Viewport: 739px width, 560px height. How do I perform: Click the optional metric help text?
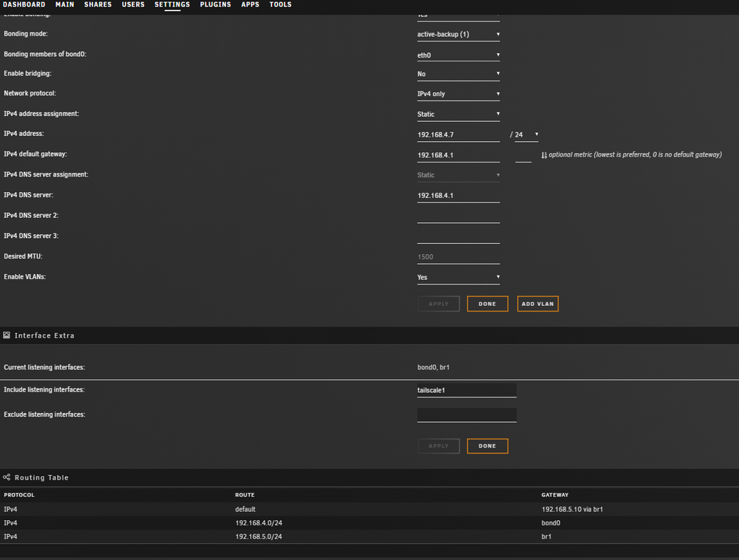635,154
